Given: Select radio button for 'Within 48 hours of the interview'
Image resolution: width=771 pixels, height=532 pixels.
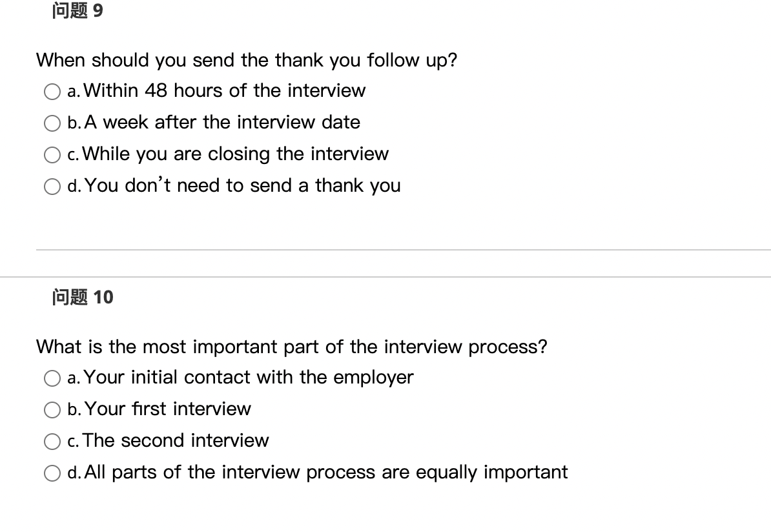Looking at the screenshot, I should click(x=52, y=92).
